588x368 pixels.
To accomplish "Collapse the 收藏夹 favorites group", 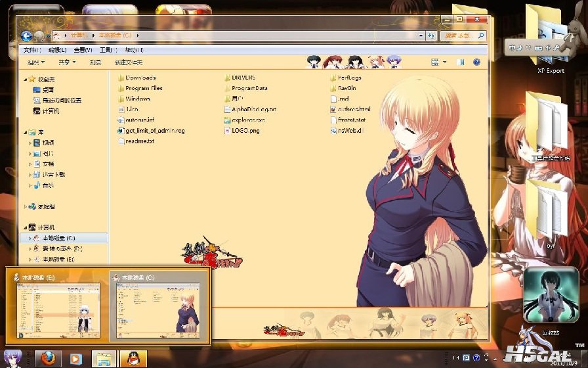I will click(x=26, y=80).
